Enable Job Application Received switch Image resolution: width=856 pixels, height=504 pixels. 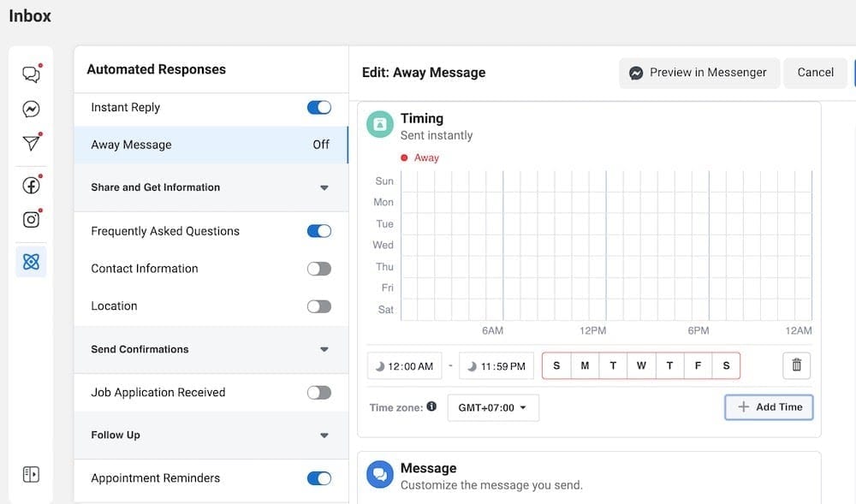pos(319,393)
